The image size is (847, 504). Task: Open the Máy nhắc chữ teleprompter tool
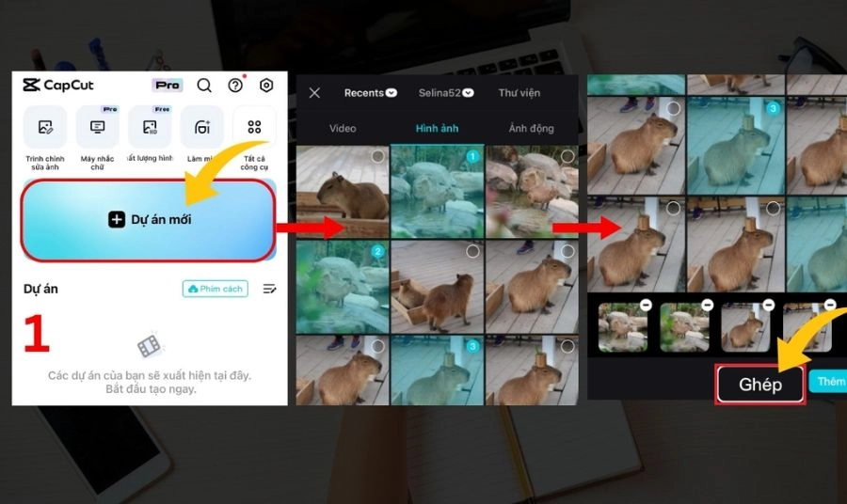pyautogui.click(x=97, y=127)
